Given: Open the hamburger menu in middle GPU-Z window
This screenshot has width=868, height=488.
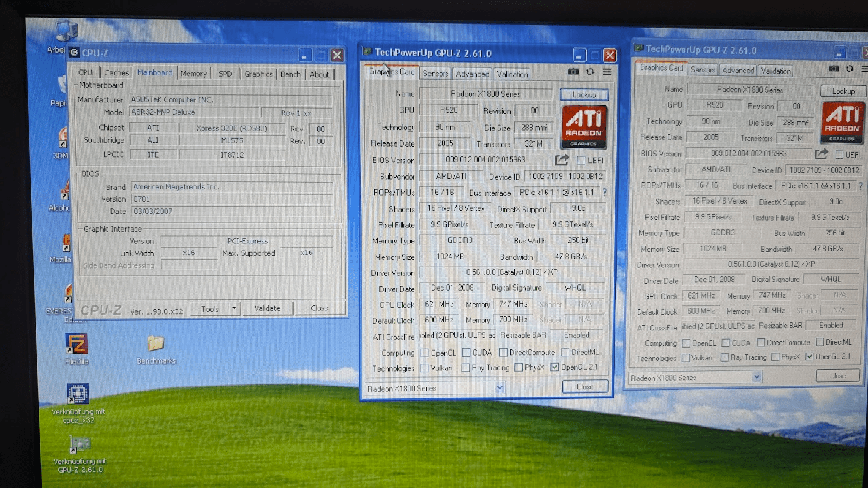Looking at the screenshot, I should pos(607,72).
